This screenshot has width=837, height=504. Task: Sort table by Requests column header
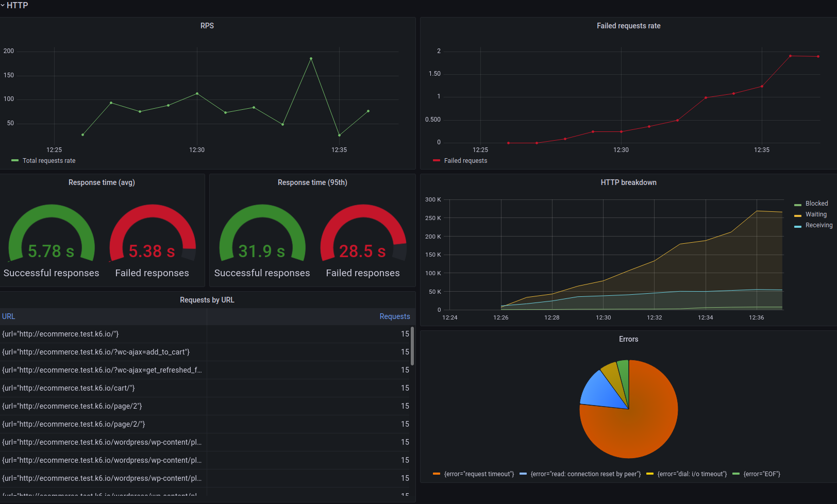point(395,316)
